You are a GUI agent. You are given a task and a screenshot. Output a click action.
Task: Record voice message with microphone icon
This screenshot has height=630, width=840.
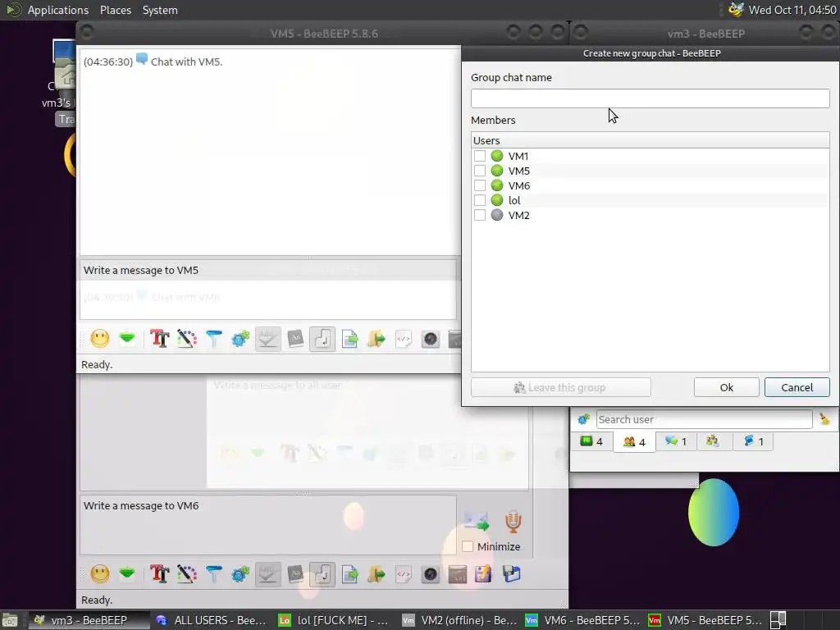(514, 521)
